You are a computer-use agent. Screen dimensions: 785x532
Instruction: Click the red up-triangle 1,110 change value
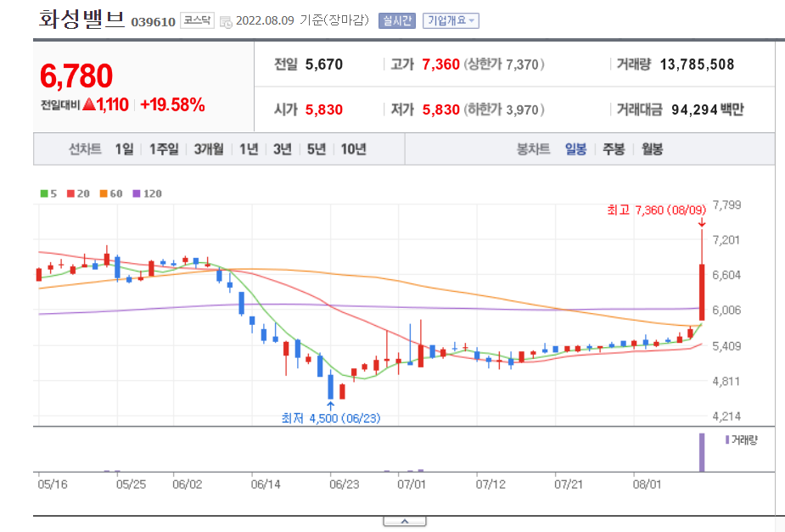(x=106, y=104)
